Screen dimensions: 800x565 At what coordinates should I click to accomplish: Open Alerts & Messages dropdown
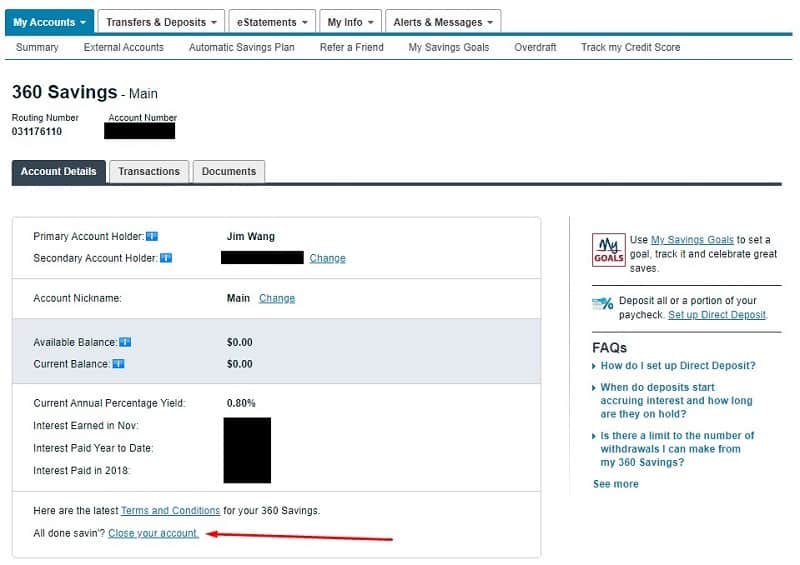point(443,22)
